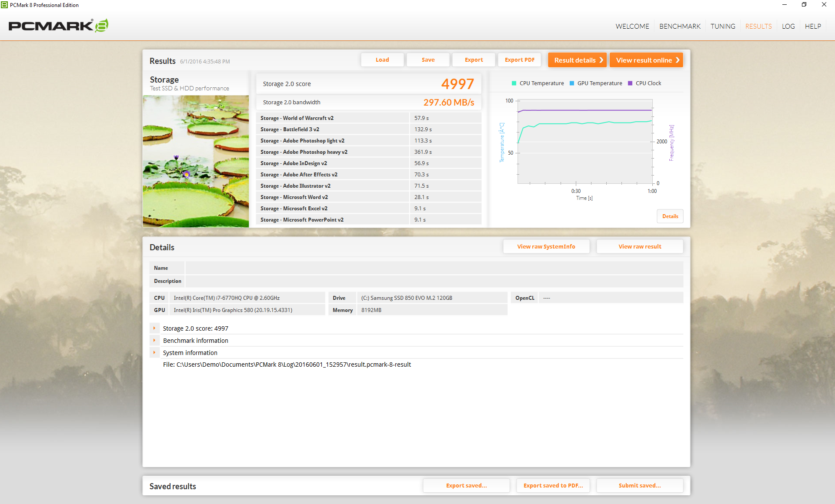
Task: Go to the WELCOME tab
Action: coord(632,27)
